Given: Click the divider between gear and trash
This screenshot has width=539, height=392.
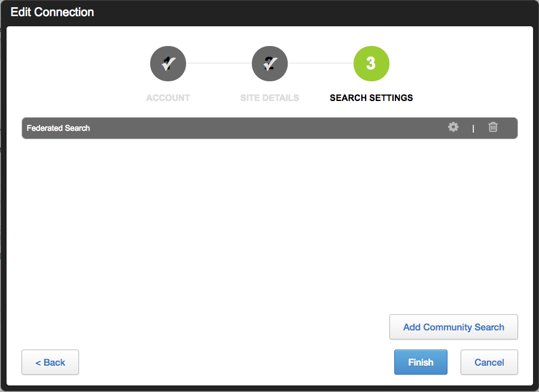Looking at the screenshot, I should click(x=473, y=128).
